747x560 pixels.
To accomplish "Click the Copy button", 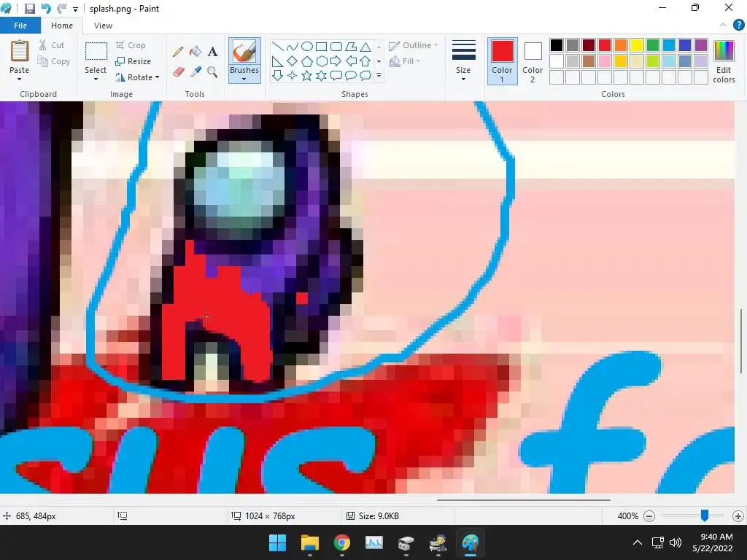I will tap(54, 61).
